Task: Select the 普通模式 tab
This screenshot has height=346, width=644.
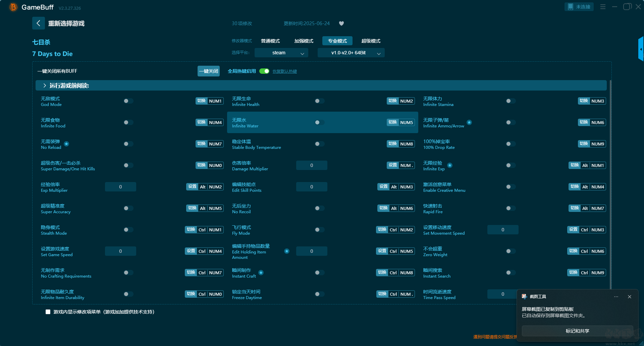Action: [x=270, y=41]
